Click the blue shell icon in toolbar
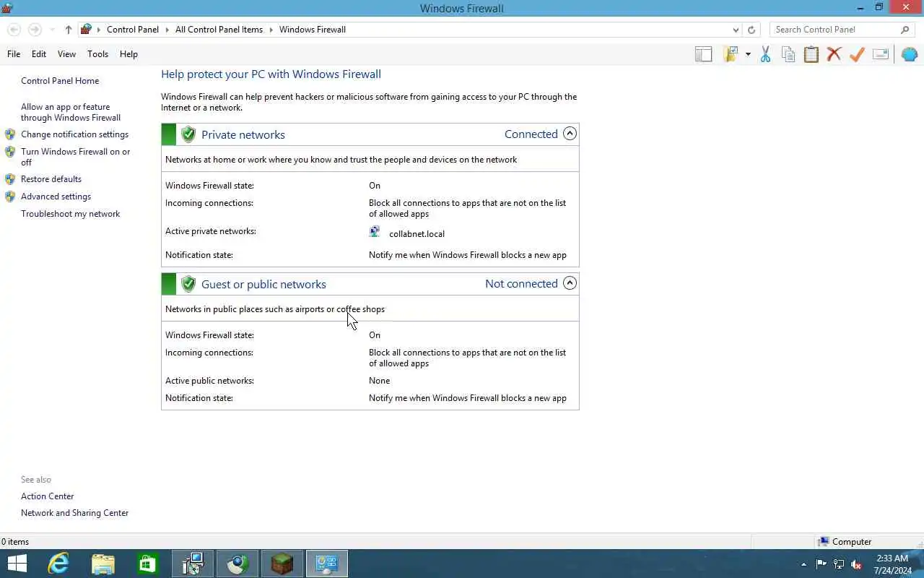 pyautogui.click(x=910, y=54)
